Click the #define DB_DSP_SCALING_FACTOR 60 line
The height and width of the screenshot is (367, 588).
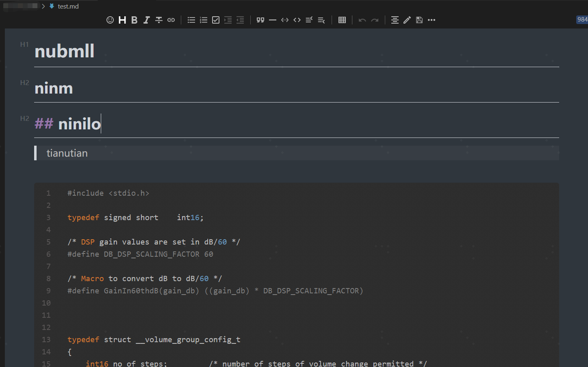tap(140, 254)
